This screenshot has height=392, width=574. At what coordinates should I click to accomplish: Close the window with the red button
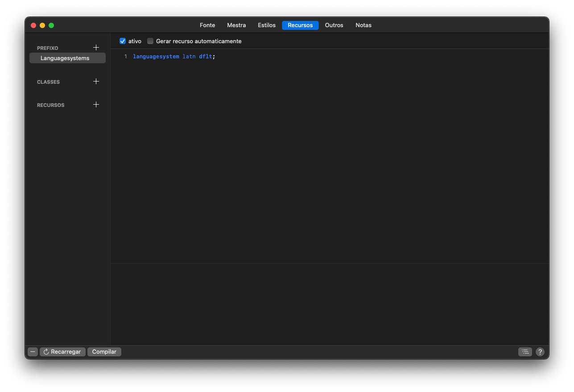(33, 25)
